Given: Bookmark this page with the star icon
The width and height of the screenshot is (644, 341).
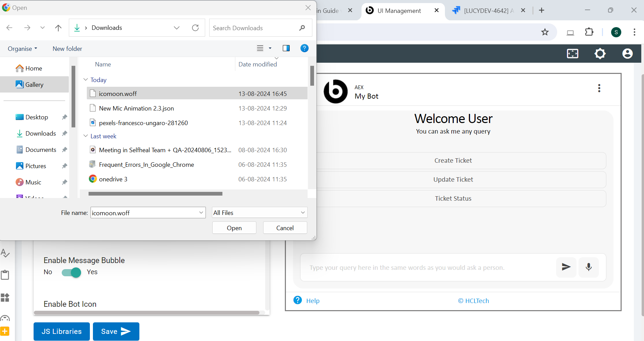Looking at the screenshot, I should [x=545, y=32].
